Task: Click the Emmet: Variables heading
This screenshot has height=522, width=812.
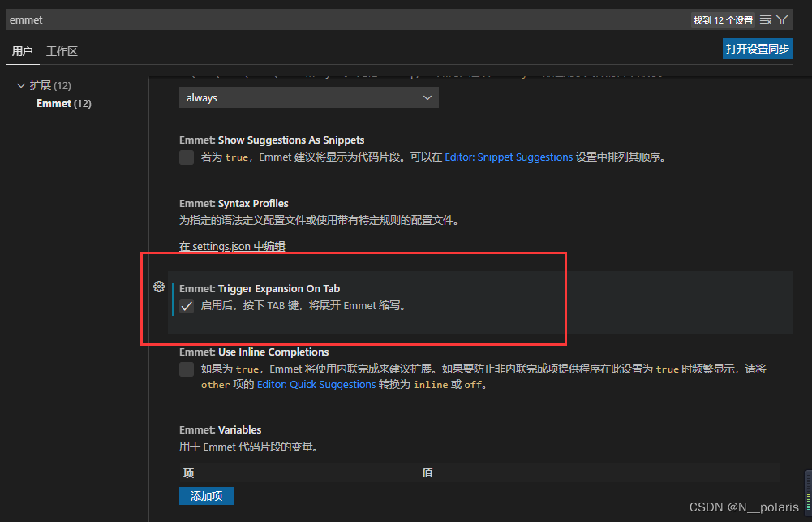Action: (220, 429)
